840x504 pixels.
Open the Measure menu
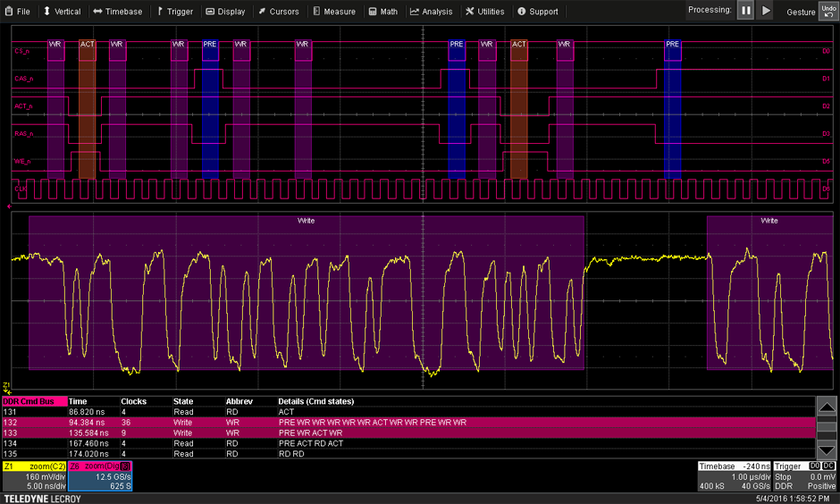(334, 12)
